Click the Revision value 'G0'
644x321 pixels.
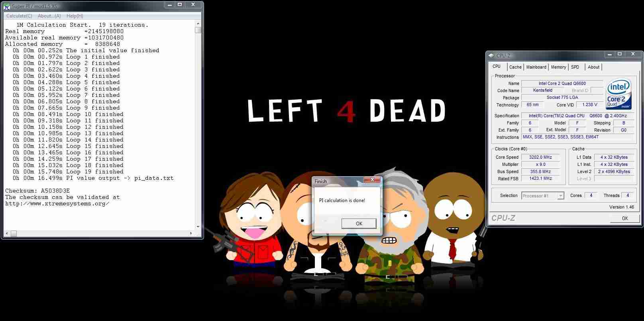click(624, 130)
